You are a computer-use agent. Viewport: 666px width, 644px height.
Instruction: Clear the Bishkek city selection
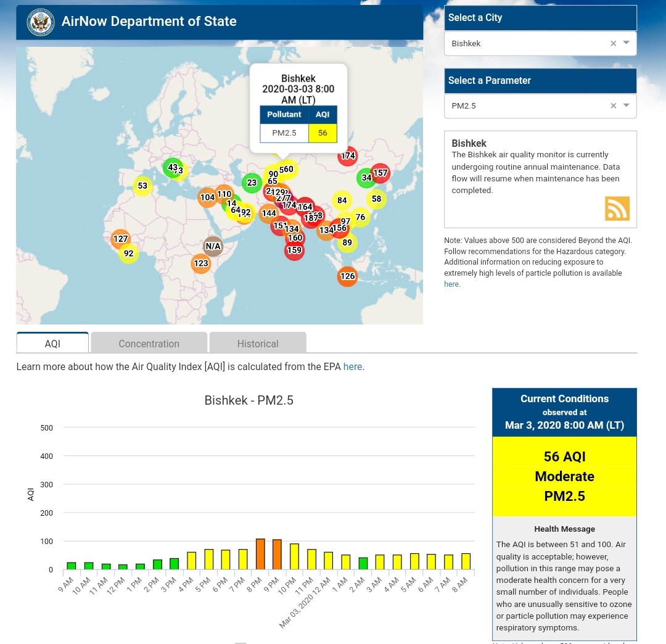[x=613, y=43]
